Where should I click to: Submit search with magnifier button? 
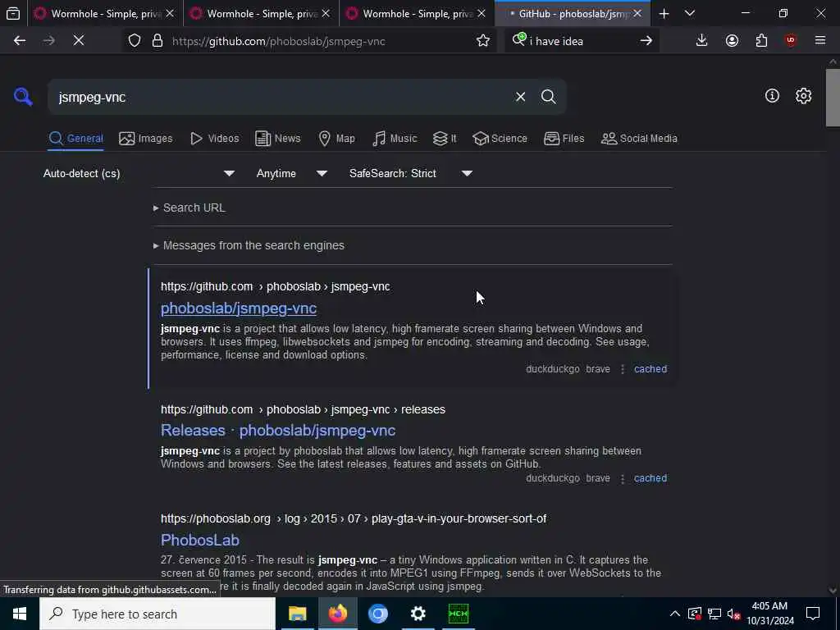548,97
